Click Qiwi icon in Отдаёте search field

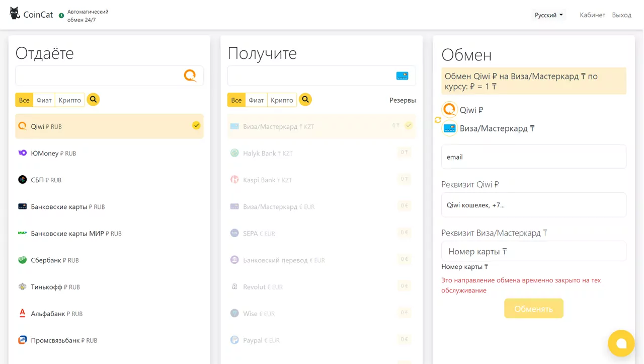pos(190,76)
